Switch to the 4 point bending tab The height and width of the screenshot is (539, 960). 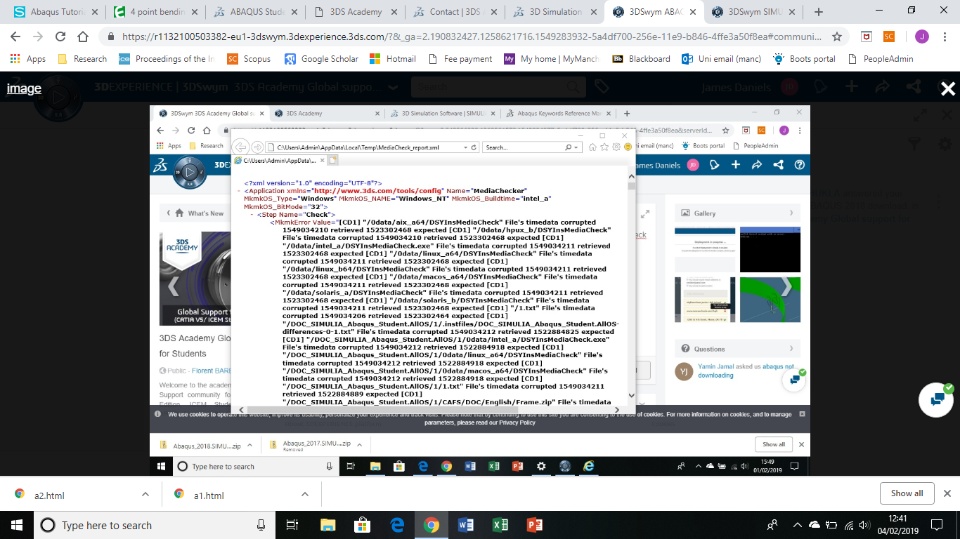click(156, 12)
